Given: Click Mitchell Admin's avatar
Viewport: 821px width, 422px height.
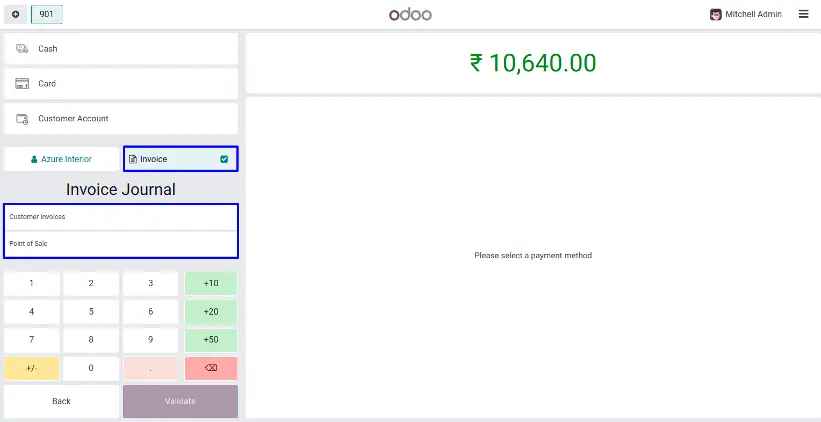Looking at the screenshot, I should coord(715,15).
